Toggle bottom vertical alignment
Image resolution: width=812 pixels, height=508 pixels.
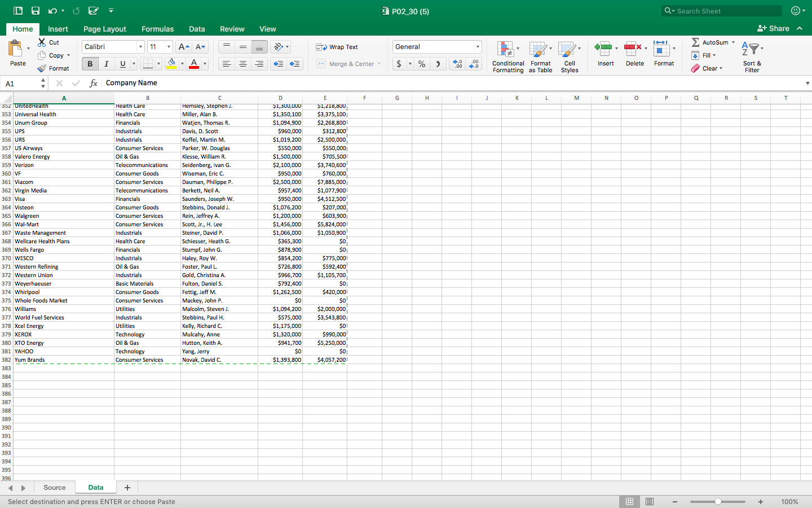click(259, 47)
